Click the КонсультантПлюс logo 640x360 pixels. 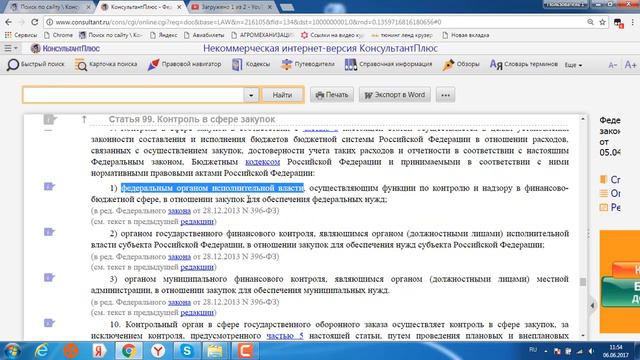click(x=65, y=48)
